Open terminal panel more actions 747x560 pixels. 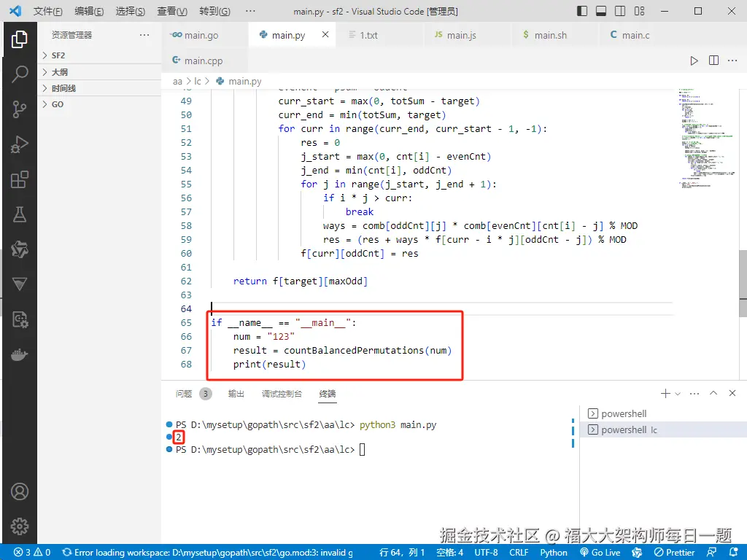click(694, 393)
